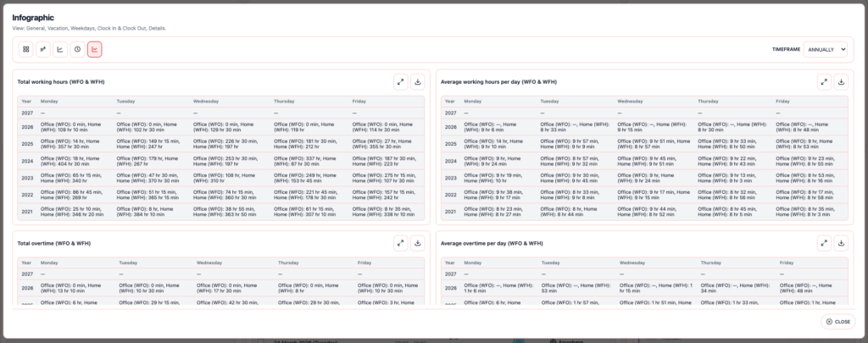868x343 pixels.
Task: Click the Friday header in Average working hours
Action: click(784, 101)
